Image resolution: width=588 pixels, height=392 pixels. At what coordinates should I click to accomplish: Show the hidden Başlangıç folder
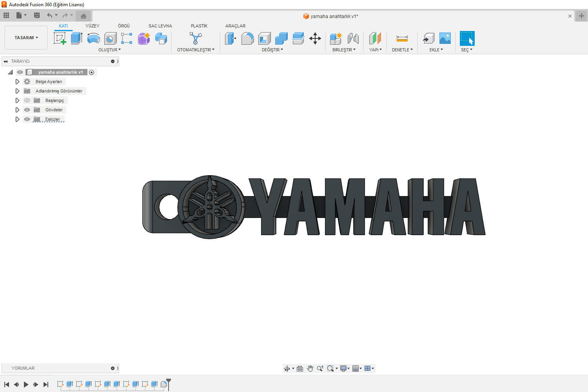pyautogui.click(x=27, y=100)
